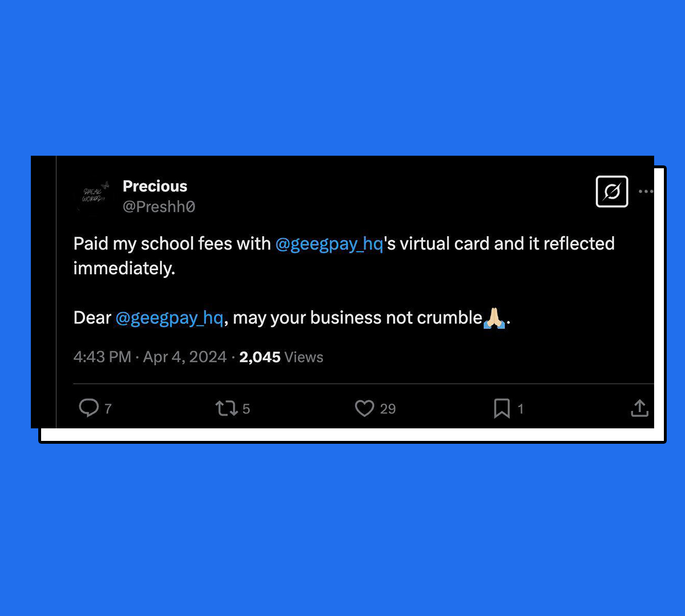
Task: Click the like count 29
Action: [x=388, y=408]
